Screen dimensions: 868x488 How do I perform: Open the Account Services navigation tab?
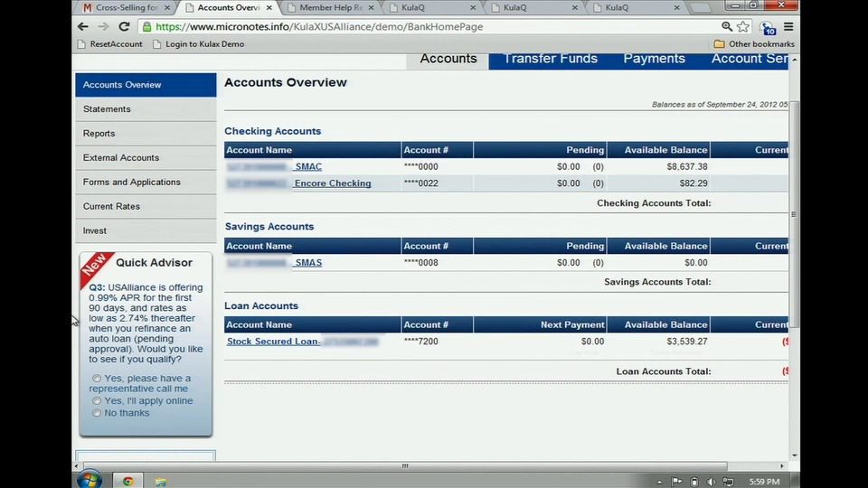pyautogui.click(x=749, y=59)
